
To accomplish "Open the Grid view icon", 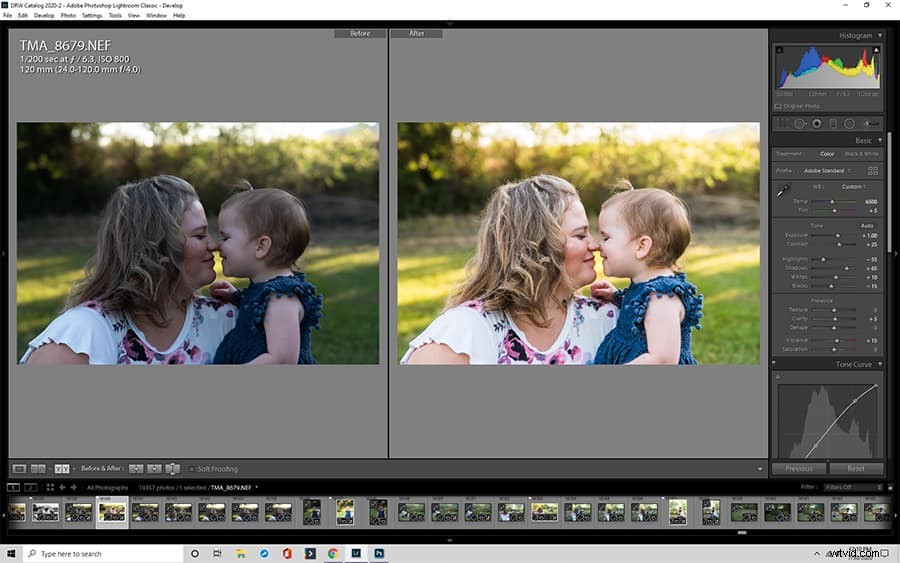I will pos(50,487).
